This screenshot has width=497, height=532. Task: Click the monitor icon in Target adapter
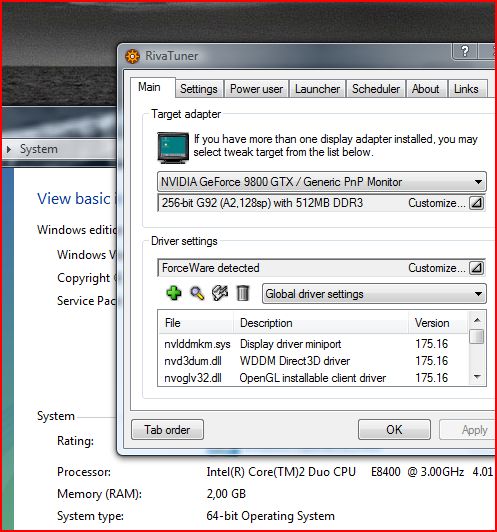[173, 148]
